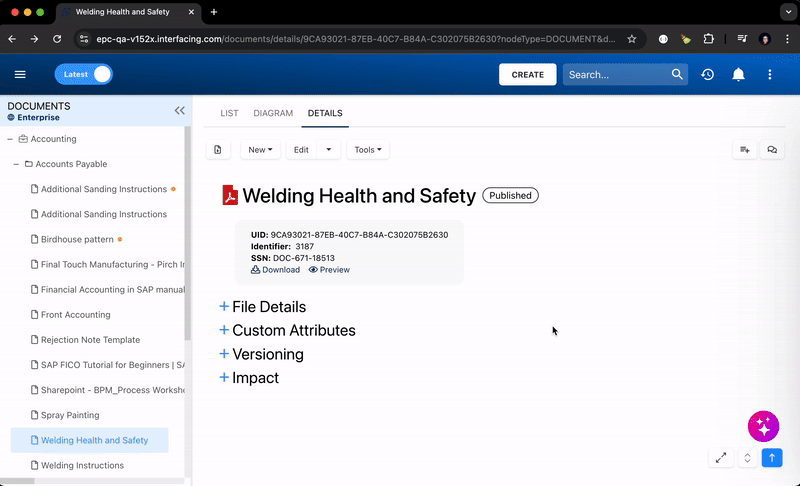Screen dimensions: 800x486
Task: Open the hamburger navigation menu
Action: pyautogui.click(x=20, y=75)
